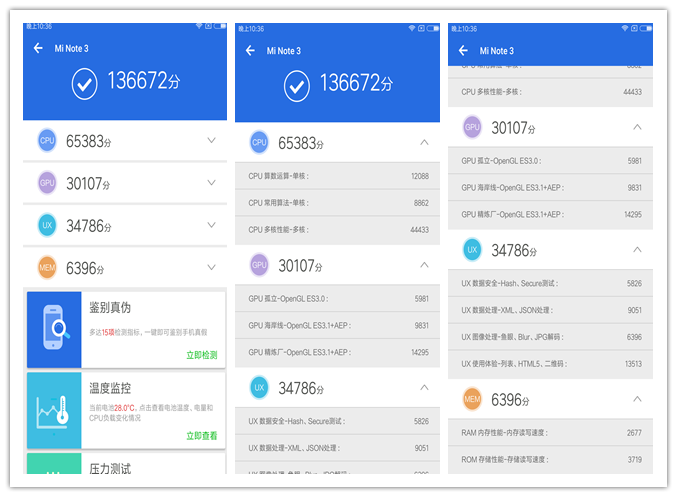Screen dimensions: 677x497
Task: Click the 鉴别真伪 card title
Action: 110,307
